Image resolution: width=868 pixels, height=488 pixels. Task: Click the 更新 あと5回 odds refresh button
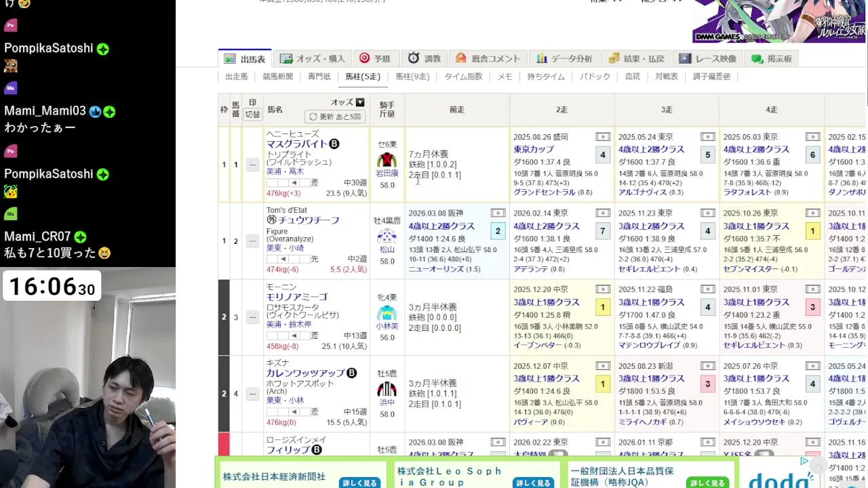[x=335, y=117]
